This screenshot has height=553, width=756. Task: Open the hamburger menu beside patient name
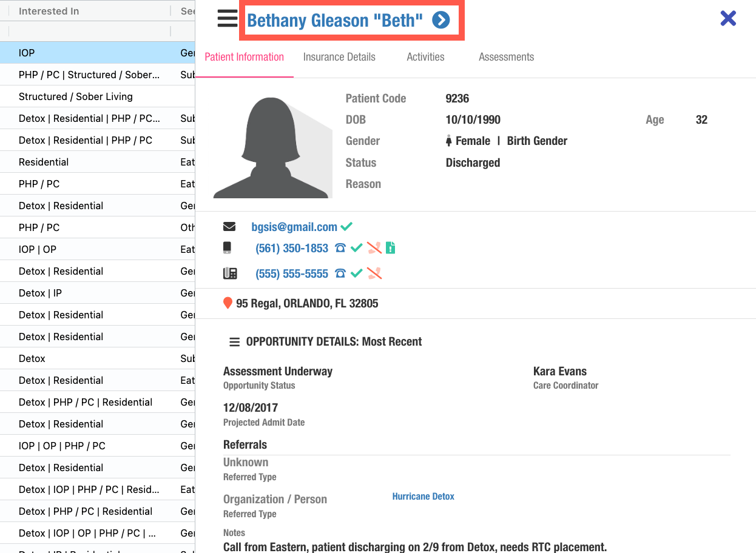pos(228,19)
